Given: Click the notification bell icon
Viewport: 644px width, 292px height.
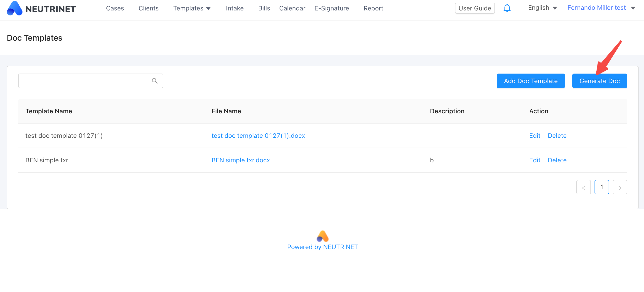Looking at the screenshot, I should pyautogui.click(x=507, y=8).
